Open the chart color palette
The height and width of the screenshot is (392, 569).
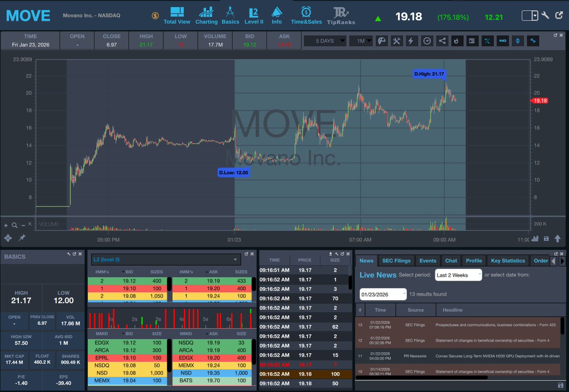pyautogui.click(x=382, y=41)
